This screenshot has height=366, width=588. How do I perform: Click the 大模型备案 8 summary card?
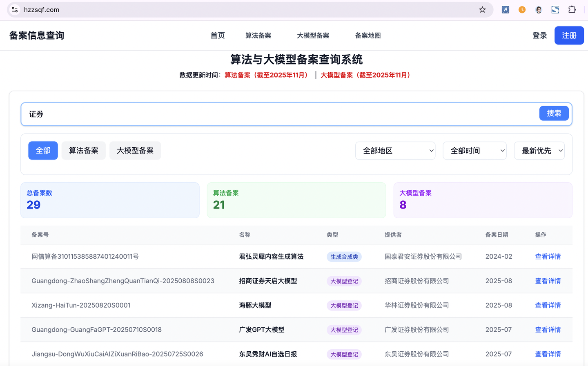point(483,200)
